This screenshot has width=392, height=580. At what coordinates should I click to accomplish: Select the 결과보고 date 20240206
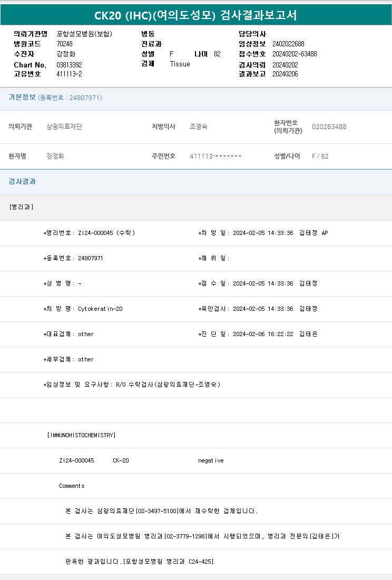[x=285, y=74]
